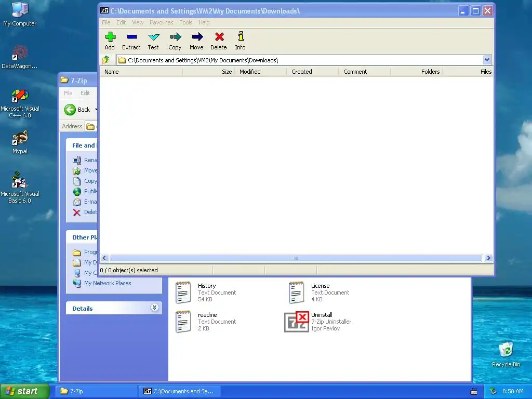
Task: Sort by the Modified column header
Action: [x=261, y=72]
